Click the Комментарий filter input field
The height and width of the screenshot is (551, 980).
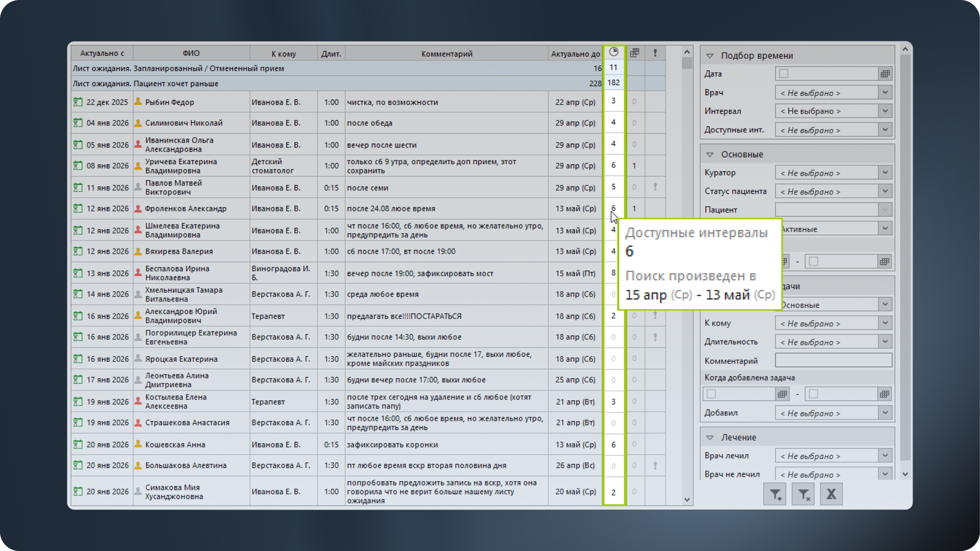[834, 360]
